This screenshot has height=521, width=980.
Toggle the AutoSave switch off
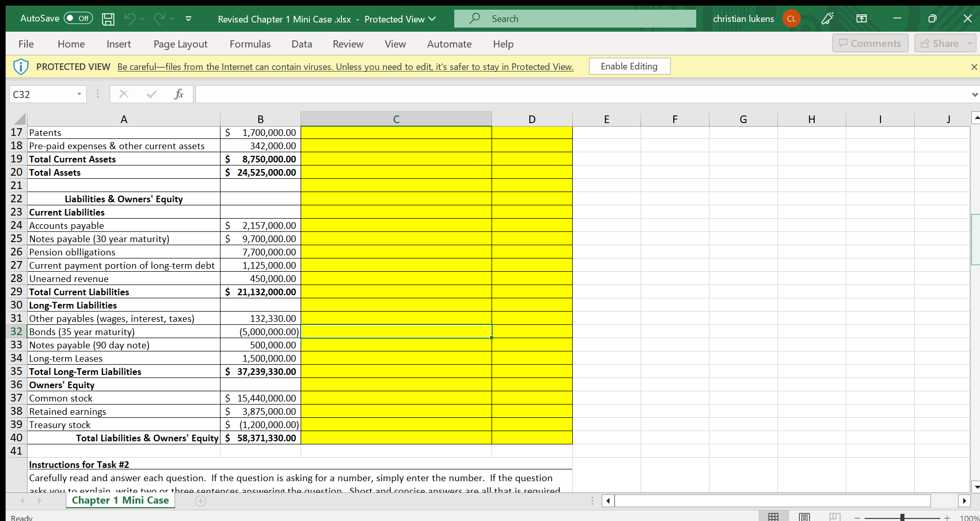(78, 18)
